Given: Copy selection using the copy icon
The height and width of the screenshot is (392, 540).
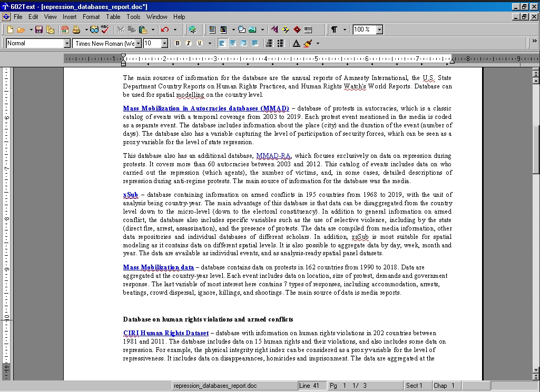Looking at the screenshot, I should coord(132,29).
